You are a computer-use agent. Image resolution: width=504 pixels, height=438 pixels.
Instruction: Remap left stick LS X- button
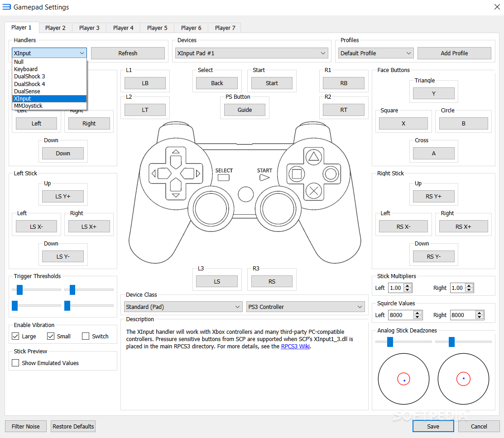pos(36,226)
